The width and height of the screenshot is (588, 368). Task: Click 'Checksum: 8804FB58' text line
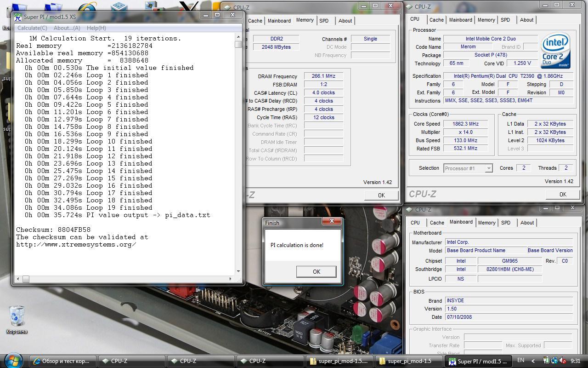pyautogui.click(x=53, y=230)
